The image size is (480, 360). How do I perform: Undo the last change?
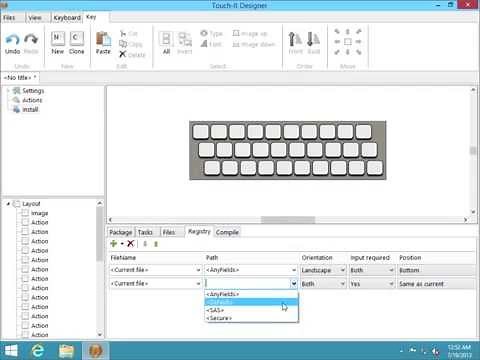13,44
